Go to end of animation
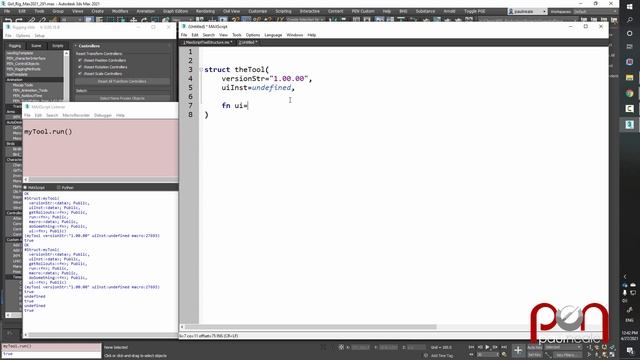The height and width of the screenshot is (360, 640). pyautogui.click(x=503, y=347)
